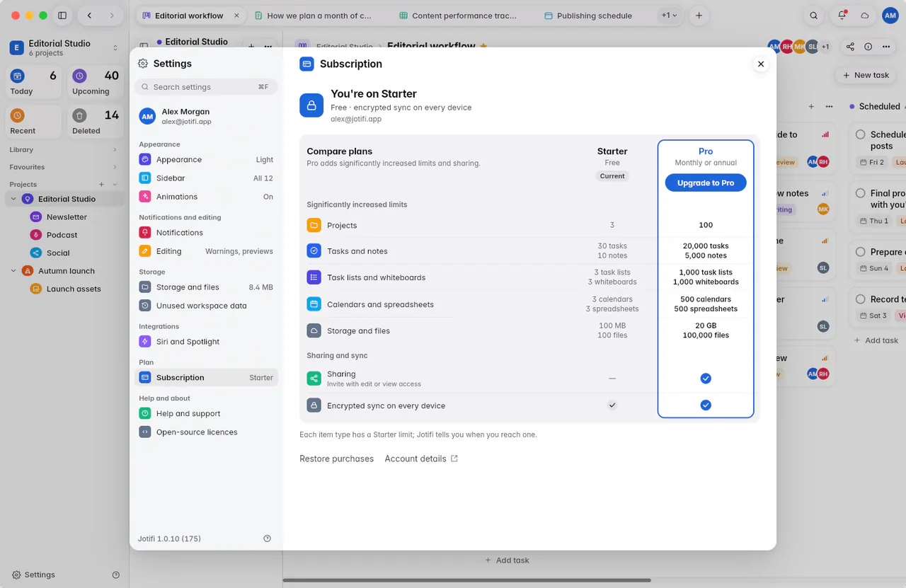Collapse the Autumn launch project
906x588 pixels.
[13, 271]
